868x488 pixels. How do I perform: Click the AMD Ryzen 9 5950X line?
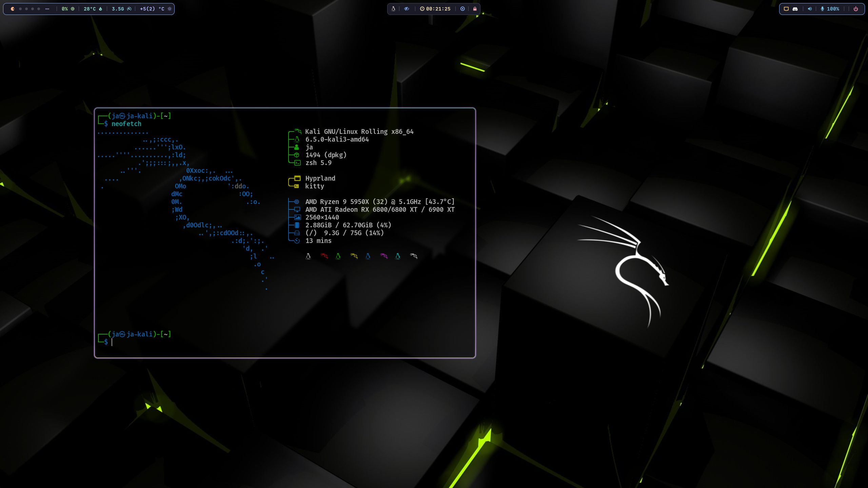click(x=380, y=202)
